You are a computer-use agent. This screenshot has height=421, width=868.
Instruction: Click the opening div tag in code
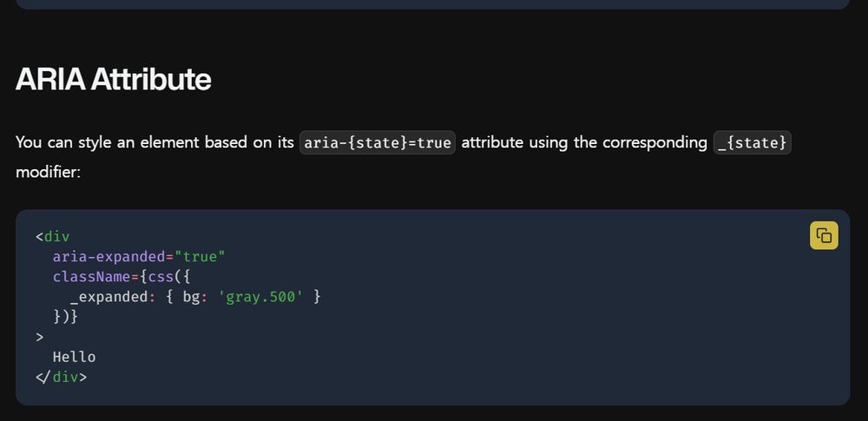53,237
